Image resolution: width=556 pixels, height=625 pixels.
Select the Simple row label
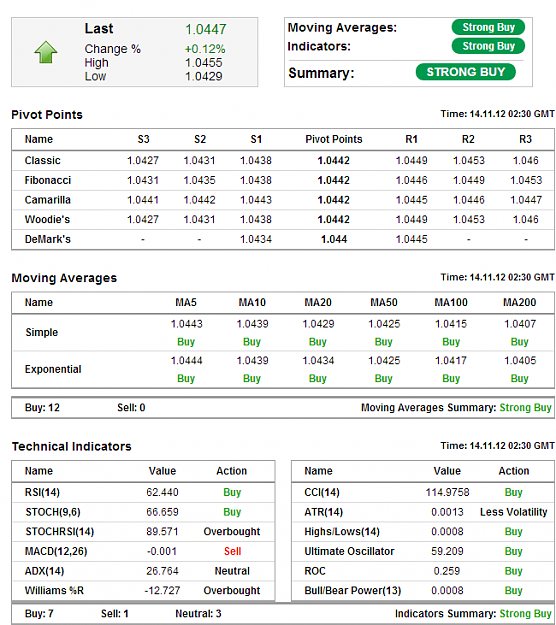[42, 332]
